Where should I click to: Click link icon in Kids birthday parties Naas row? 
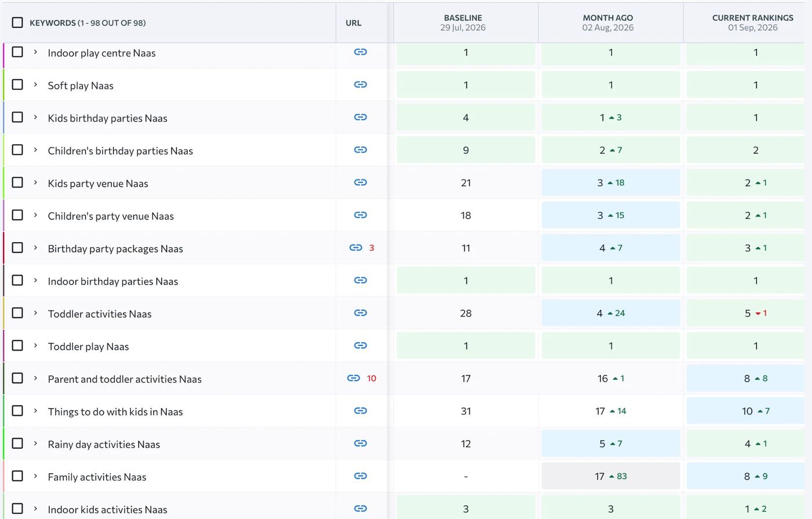pyautogui.click(x=360, y=117)
